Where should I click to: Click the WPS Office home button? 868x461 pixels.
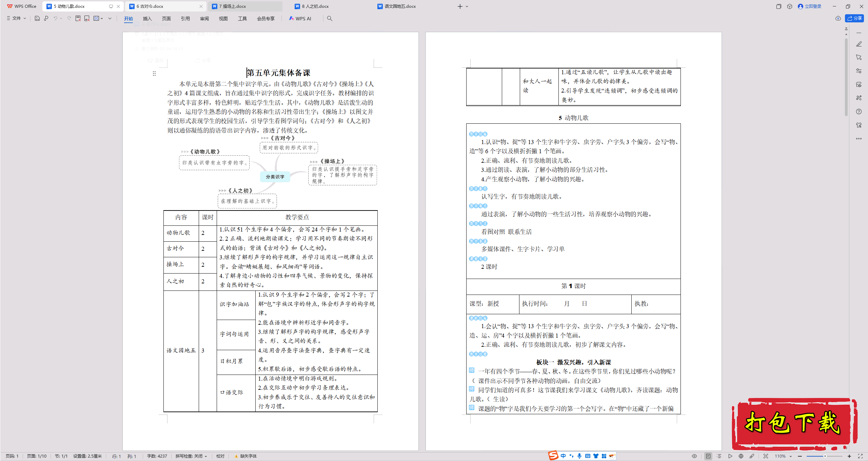[22, 6]
